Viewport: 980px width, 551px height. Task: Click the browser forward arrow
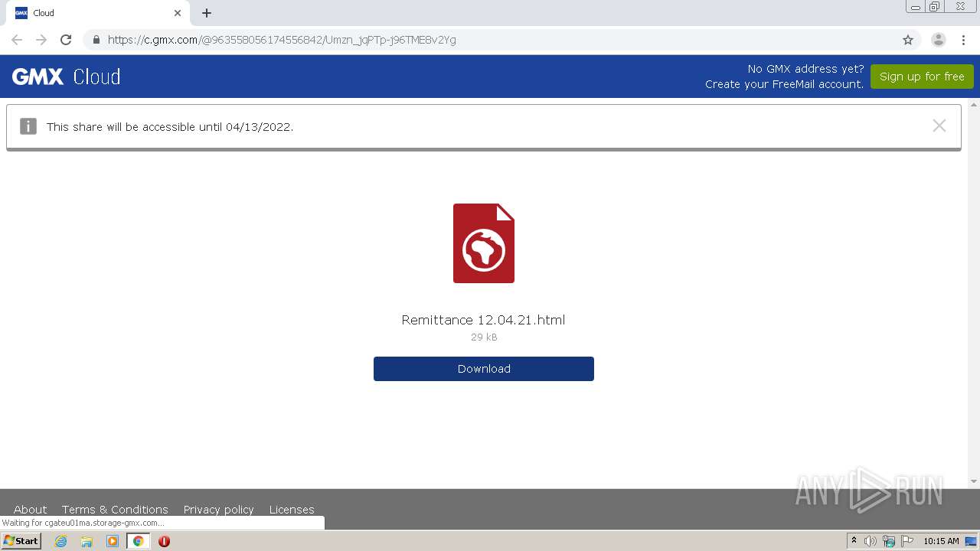[41, 40]
